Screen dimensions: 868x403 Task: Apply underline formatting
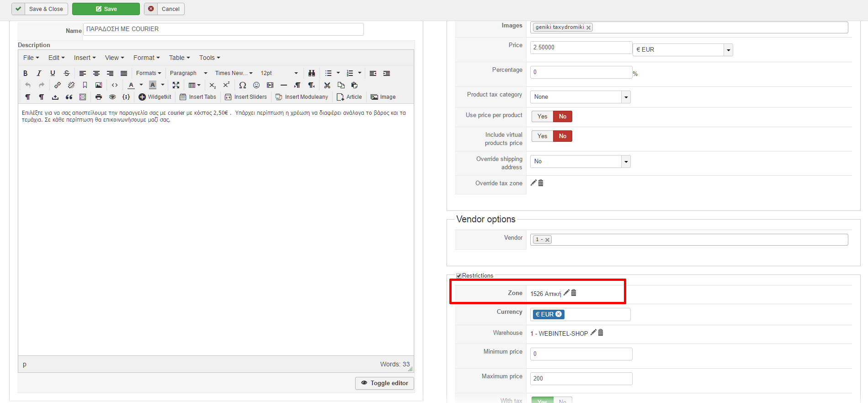[x=53, y=73]
